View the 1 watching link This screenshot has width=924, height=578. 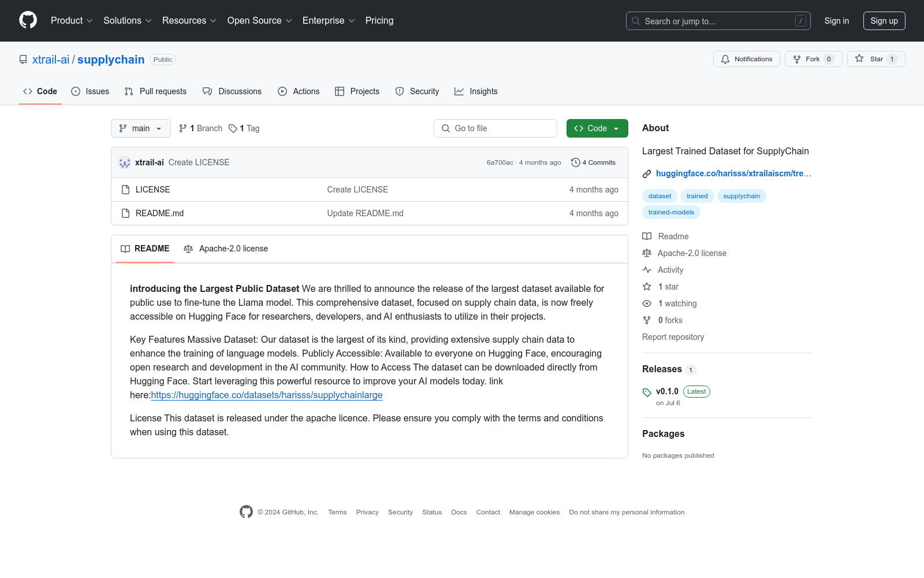tap(670, 303)
